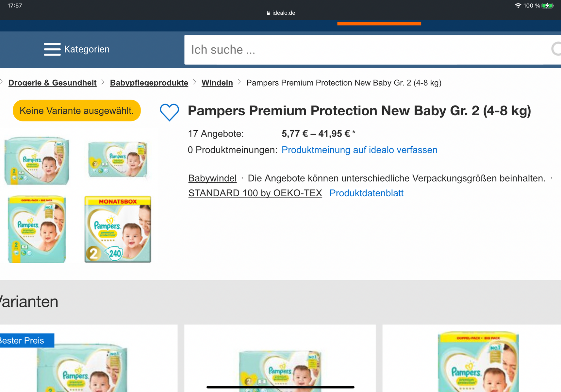Open 'Produktmeinung auf idealo verfassen' link
The image size is (561, 392).
[x=359, y=150]
